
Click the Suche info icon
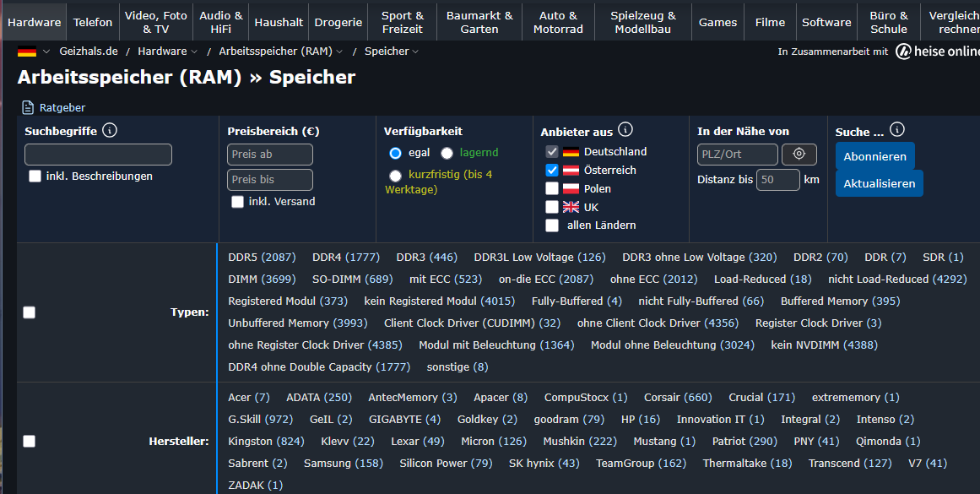pyautogui.click(x=897, y=130)
